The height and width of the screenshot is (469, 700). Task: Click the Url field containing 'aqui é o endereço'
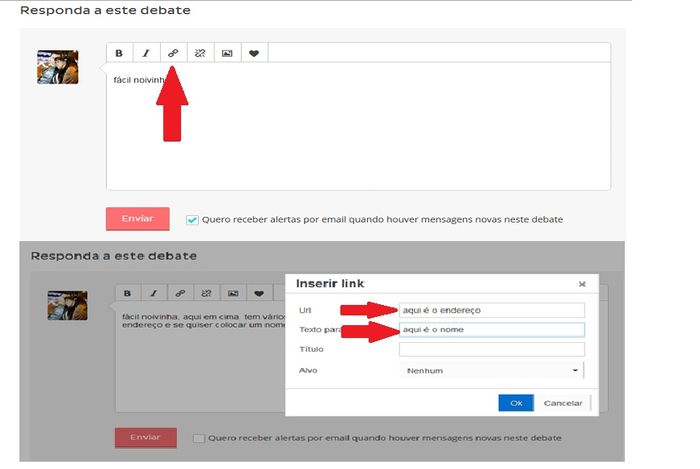(x=492, y=310)
